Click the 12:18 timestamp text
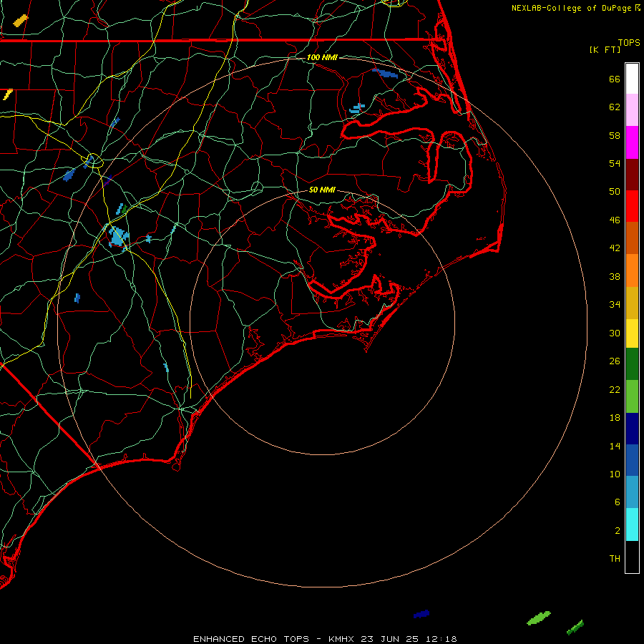The width and height of the screenshot is (644, 644). pyautogui.click(x=440, y=639)
